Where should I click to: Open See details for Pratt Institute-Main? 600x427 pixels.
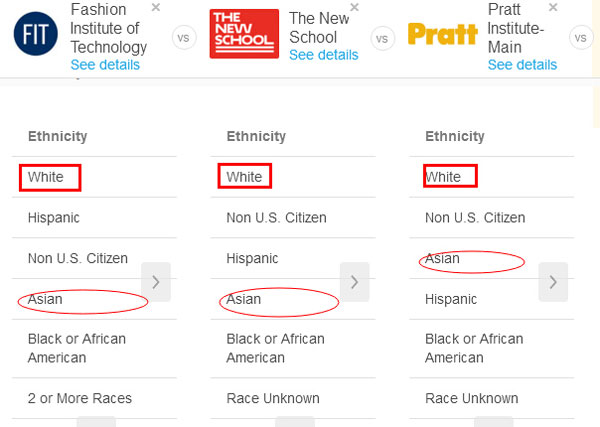[x=522, y=65]
